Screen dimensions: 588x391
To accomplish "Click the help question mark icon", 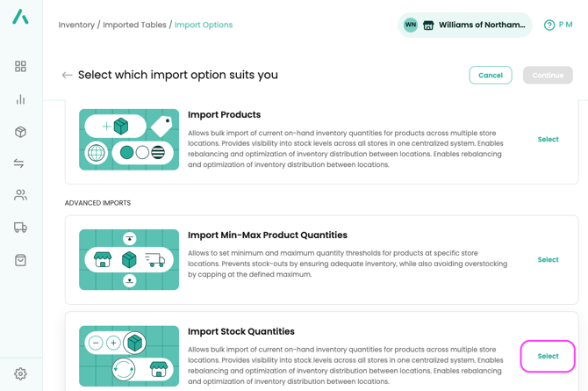I will pyautogui.click(x=549, y=25).
